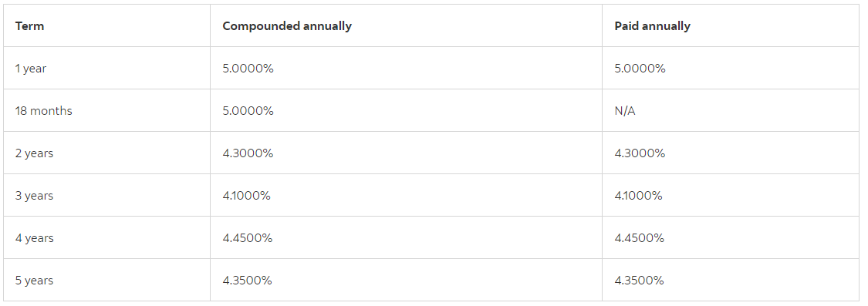Select 5 years paid annually 4.3500% rate

[x=640, y=281]
